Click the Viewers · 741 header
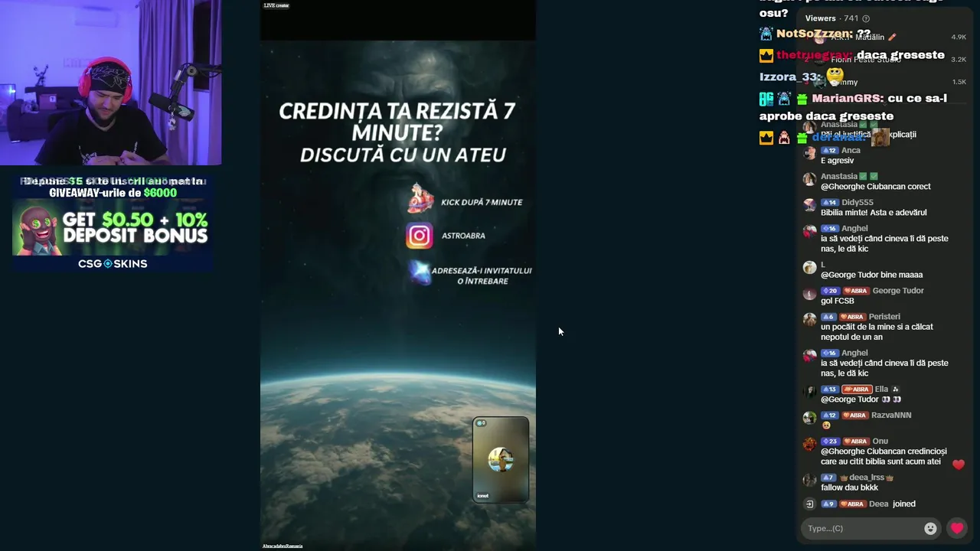This screenshot has height=551, width=980. (x=833, y=18)
